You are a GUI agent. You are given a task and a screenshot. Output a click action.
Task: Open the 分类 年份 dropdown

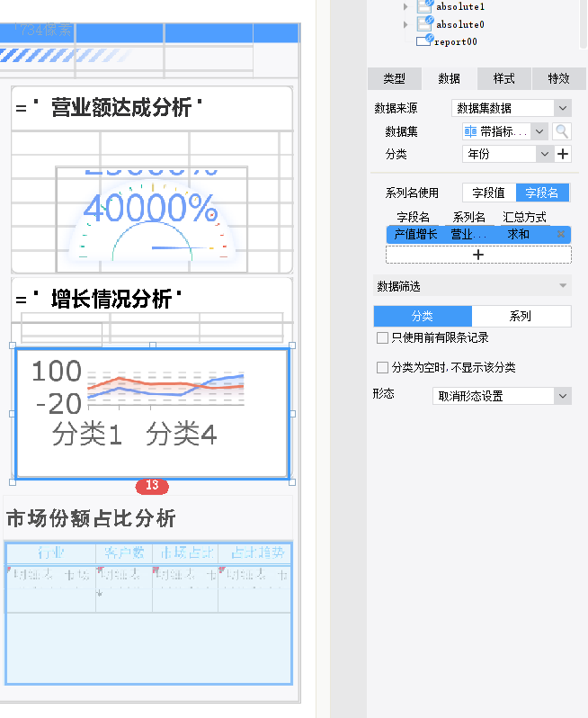[544, 154]
